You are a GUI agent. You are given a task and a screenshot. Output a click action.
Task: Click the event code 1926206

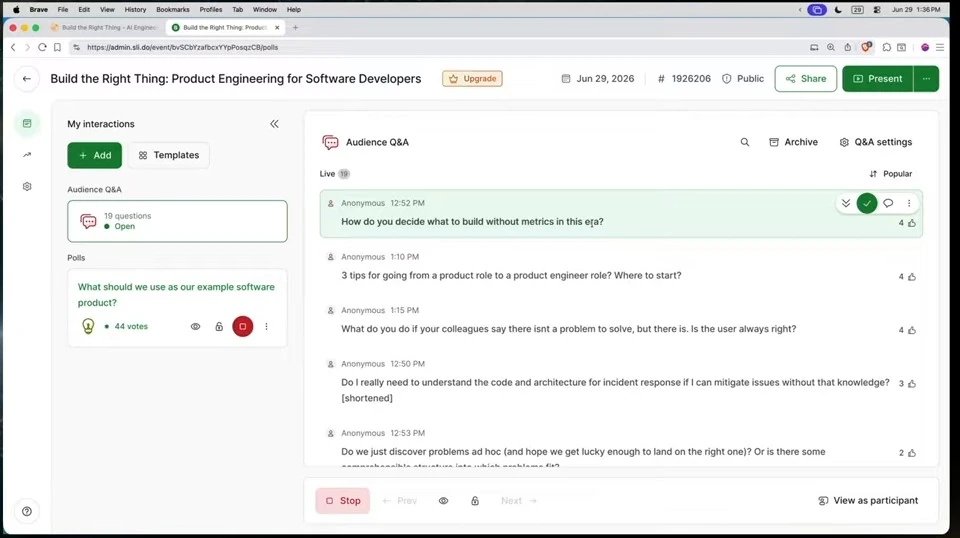coord(684,78)
